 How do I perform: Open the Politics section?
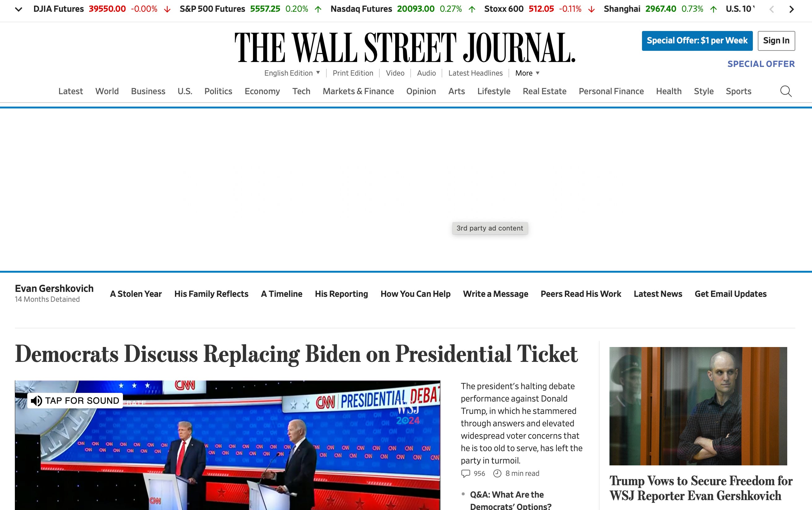click(218, 91)
